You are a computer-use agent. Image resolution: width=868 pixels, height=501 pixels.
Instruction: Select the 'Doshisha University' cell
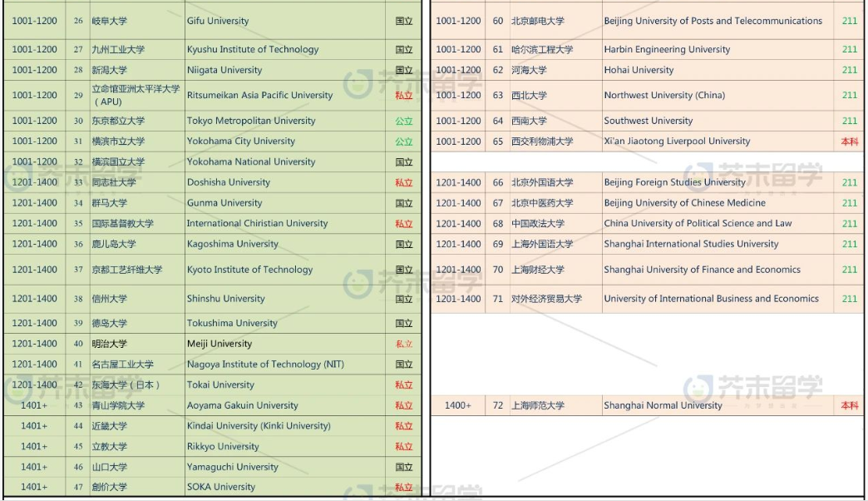tap(285, 182)
